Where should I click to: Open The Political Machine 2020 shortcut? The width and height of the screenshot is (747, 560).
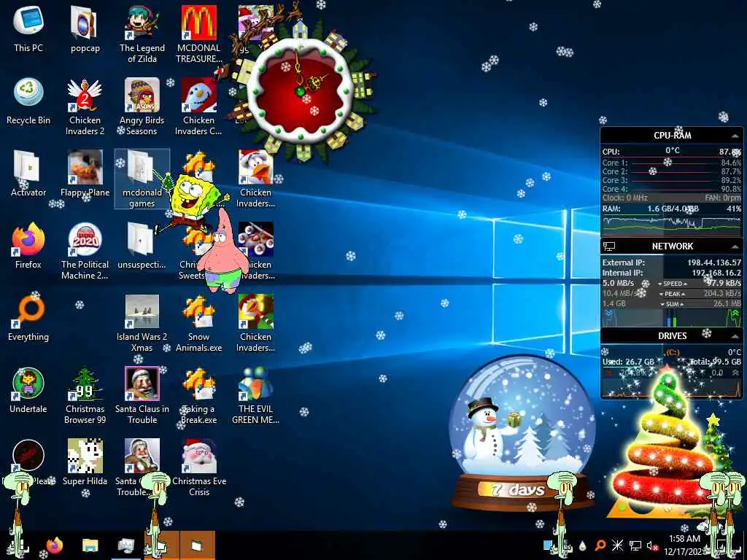[85, 251]
